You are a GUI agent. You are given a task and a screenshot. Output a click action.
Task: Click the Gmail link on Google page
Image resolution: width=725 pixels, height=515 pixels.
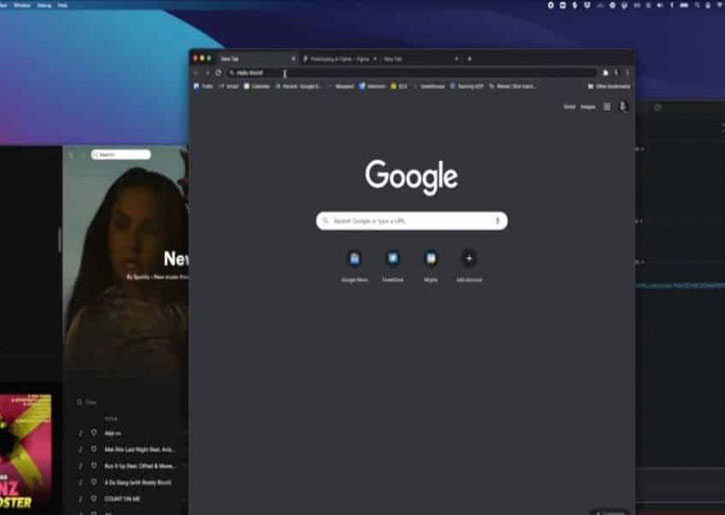click(569, 106)
